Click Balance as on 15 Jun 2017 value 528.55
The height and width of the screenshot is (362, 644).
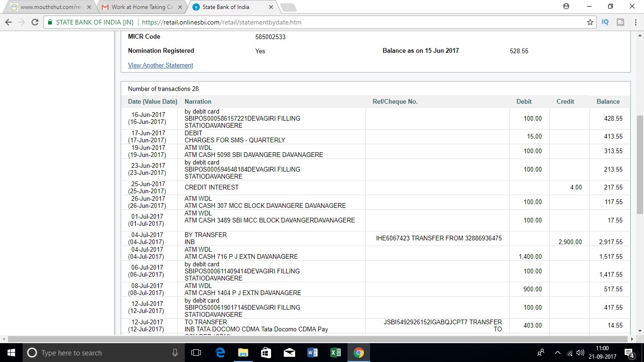[519, 51]
